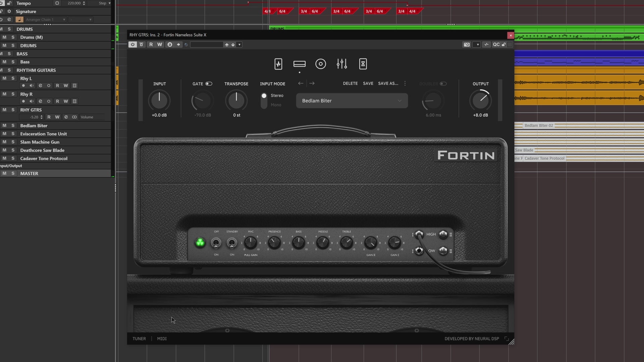Toggle the GATE switch

click(209, 84)
